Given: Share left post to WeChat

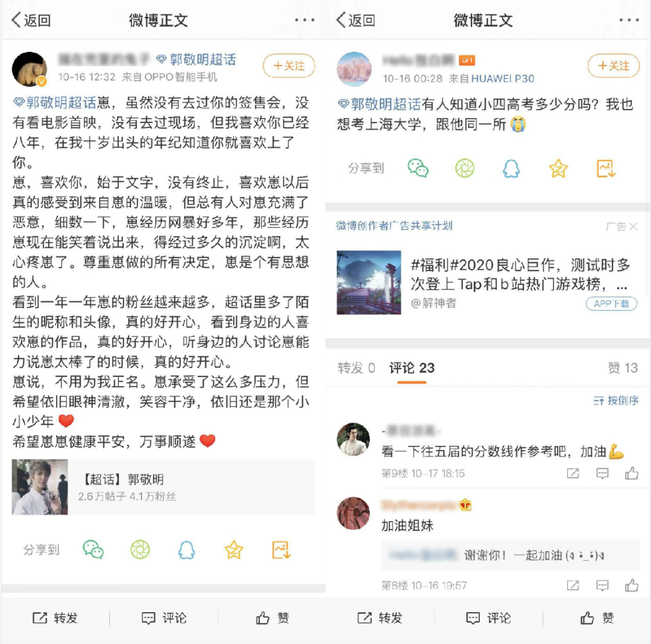Looking at the screenshot, I should click(93, 550).
